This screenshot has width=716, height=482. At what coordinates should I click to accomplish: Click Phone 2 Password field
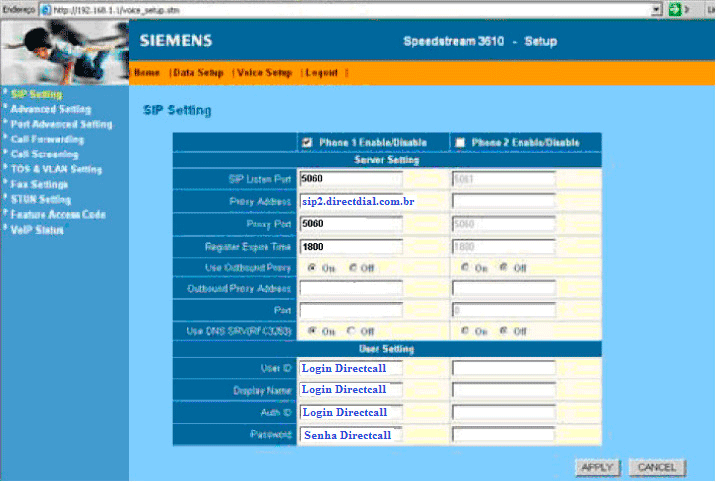point(504,435)
